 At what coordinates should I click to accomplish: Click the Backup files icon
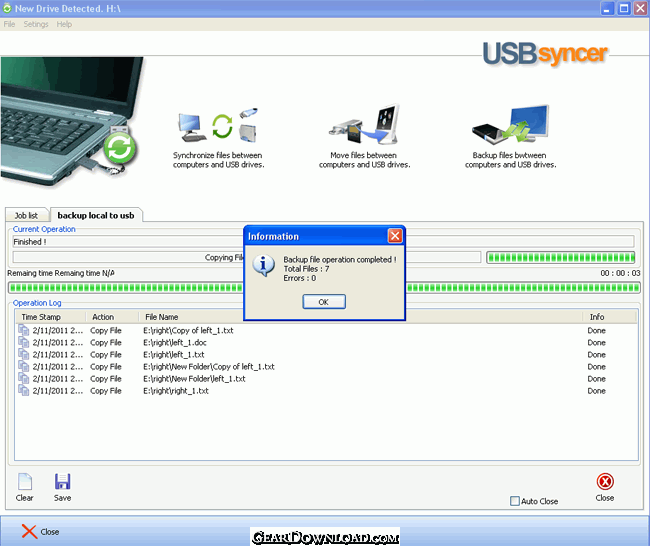pyautogui.click(x=510, y=125)
